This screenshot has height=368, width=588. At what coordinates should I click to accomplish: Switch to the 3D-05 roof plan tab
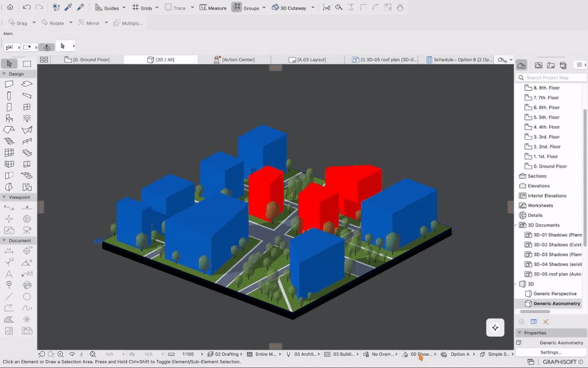coord(384,60)
